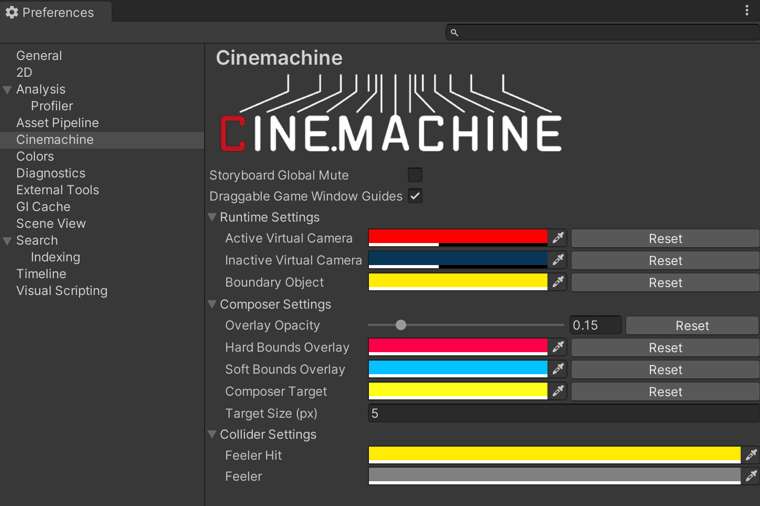Reset the Overlay Opacity value
The width and height of the screenshot is (760, 506).
coord(692,325)
